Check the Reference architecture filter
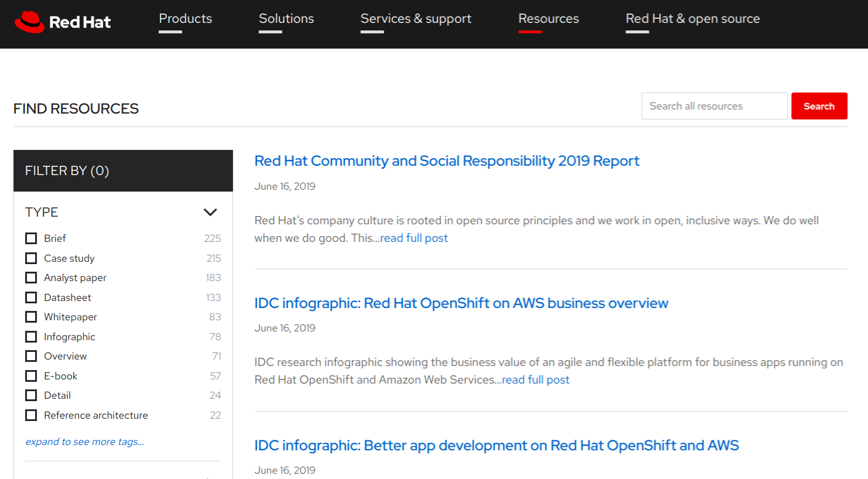 pyautogui.click(x=31, y=415)
